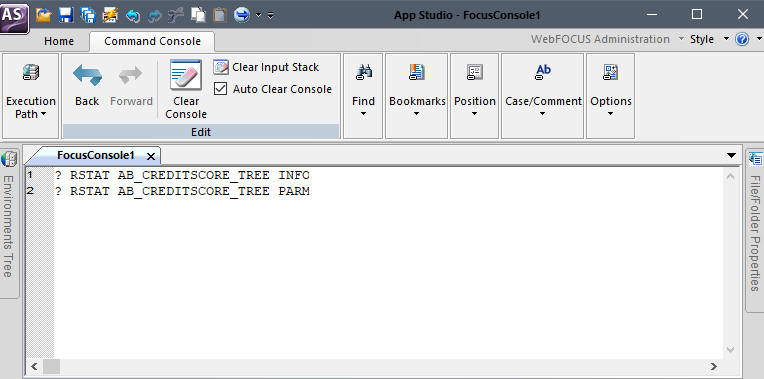764x379 pixels.
Task: Switch to the Home ribbon tab
Action: point(59,41)
